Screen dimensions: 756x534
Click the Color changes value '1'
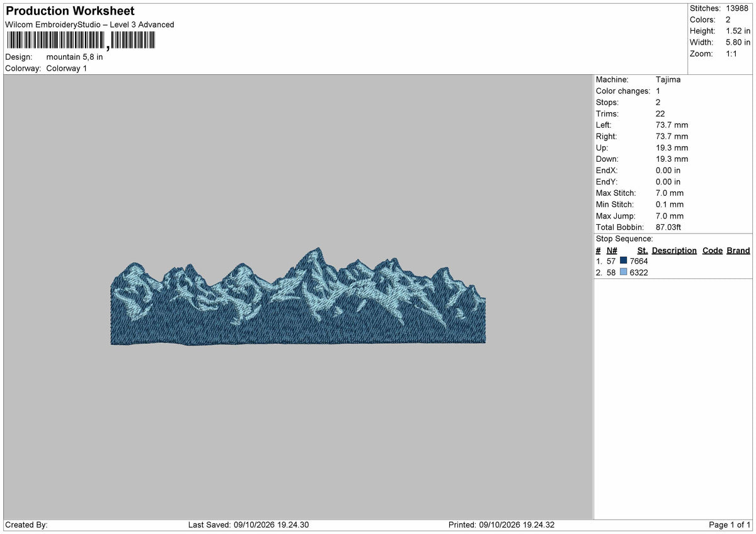point(658,91)
